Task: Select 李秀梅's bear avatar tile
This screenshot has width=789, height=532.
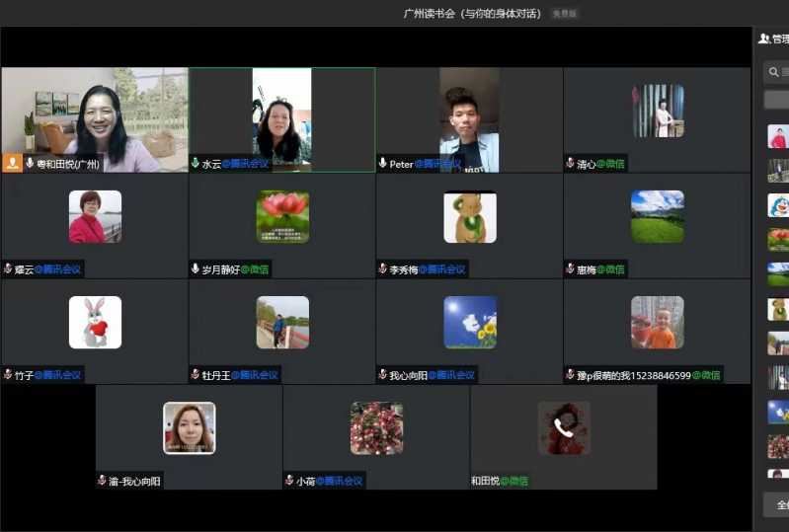Action: point(470,217)
